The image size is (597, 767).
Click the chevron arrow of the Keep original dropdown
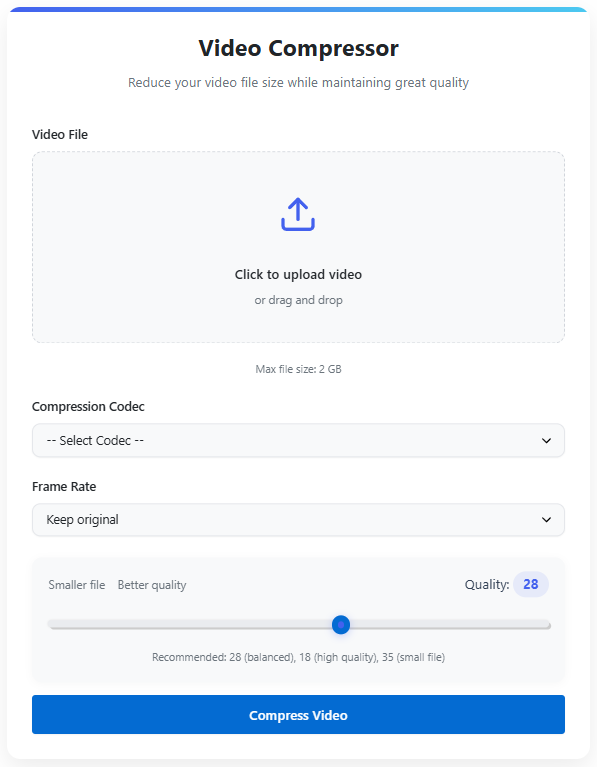tap(546, 519)
